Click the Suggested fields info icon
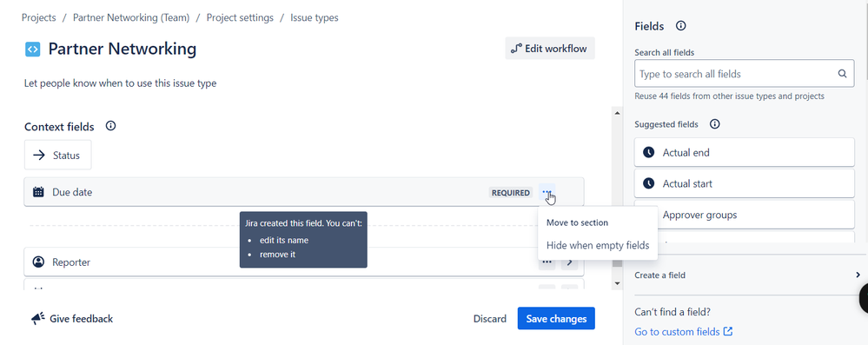Screen dimensions: 868x345 pyautogui.click(x=715, y=124)
